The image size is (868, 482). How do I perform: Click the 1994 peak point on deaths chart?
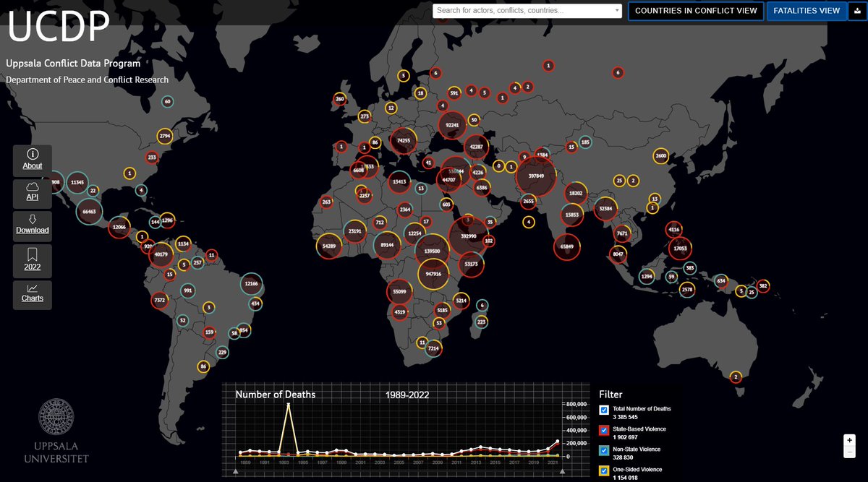pyautogui.click(x=288, y=404)
